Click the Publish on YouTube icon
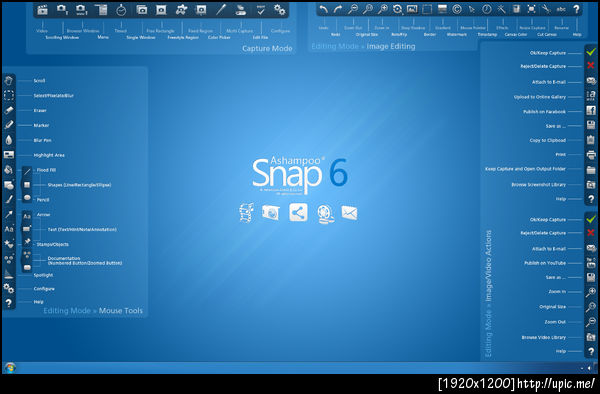 point(591,263)
